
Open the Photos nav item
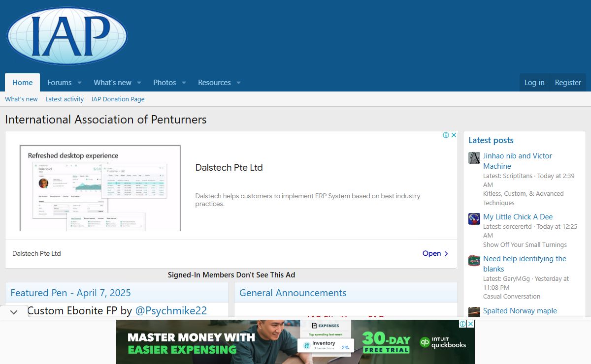point(164,83)
